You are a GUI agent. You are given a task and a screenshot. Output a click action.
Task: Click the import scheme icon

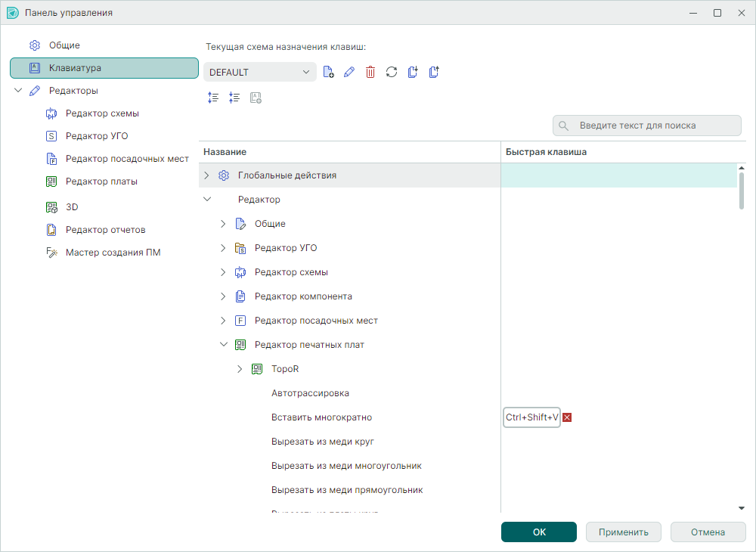coord(413,73)
